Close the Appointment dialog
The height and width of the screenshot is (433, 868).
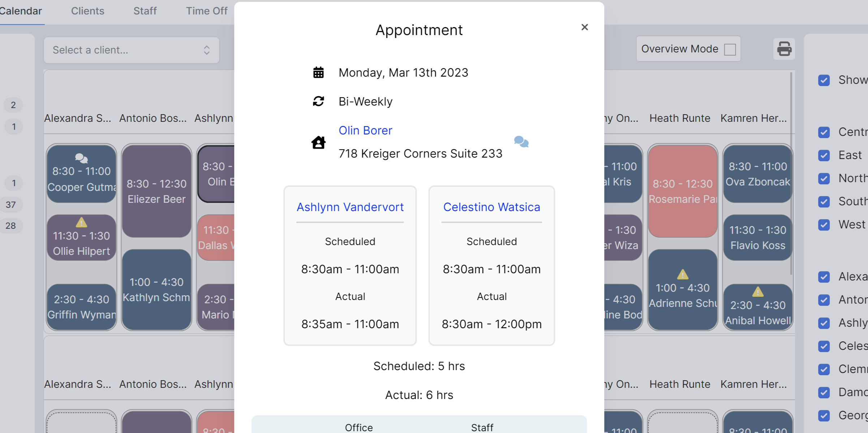[585, 27]
